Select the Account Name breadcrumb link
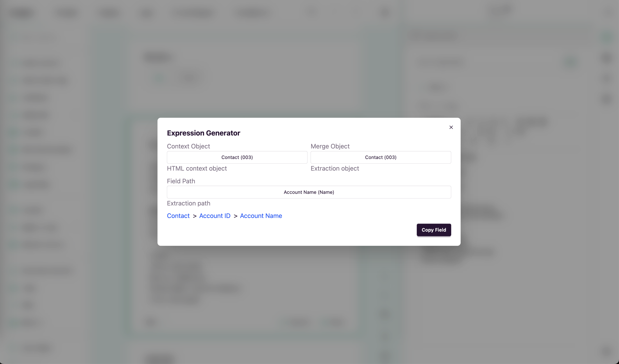The width and height of the screenshot is (619, 364). click(261, 216)
